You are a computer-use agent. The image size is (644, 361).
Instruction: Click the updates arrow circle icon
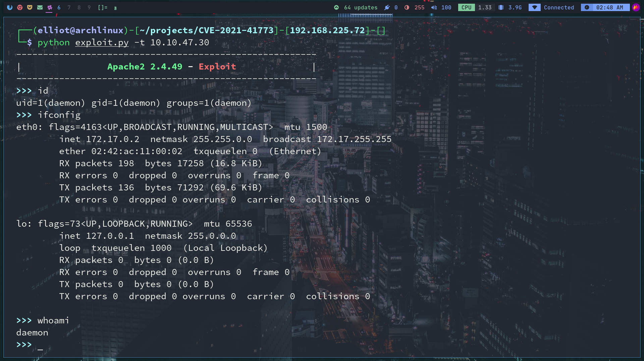tap(336, 7)
